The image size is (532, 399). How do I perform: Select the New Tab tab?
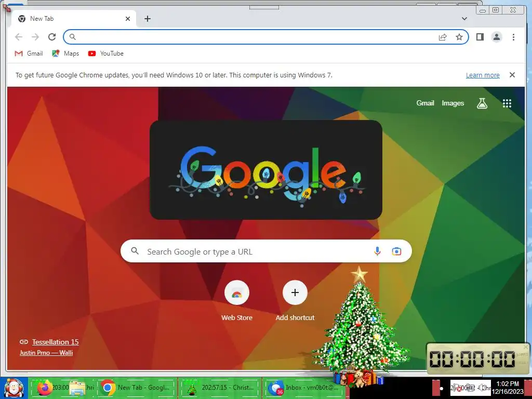[74, 19]
